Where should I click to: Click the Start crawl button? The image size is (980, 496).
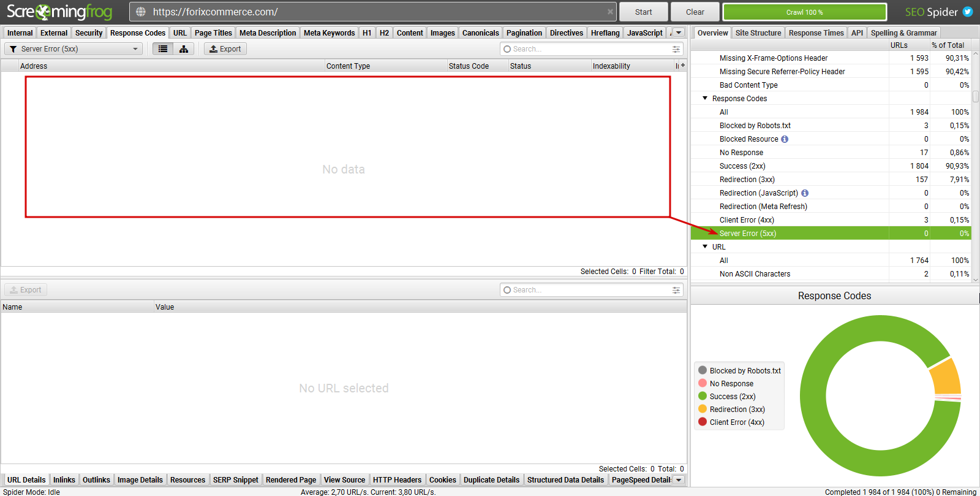pyautogui.click(x=643, y=12)
